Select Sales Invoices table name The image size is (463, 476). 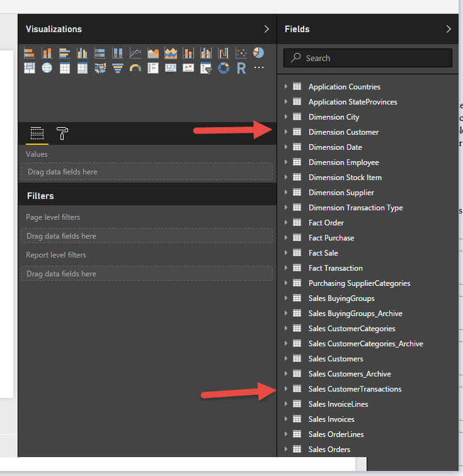[331, 419]
